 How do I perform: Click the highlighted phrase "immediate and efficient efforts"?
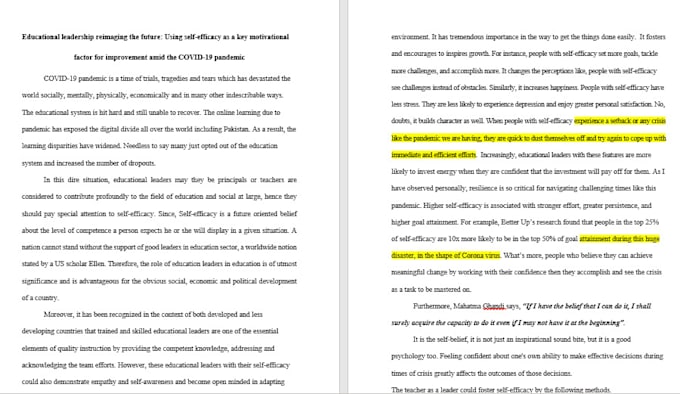pos(434,155)
